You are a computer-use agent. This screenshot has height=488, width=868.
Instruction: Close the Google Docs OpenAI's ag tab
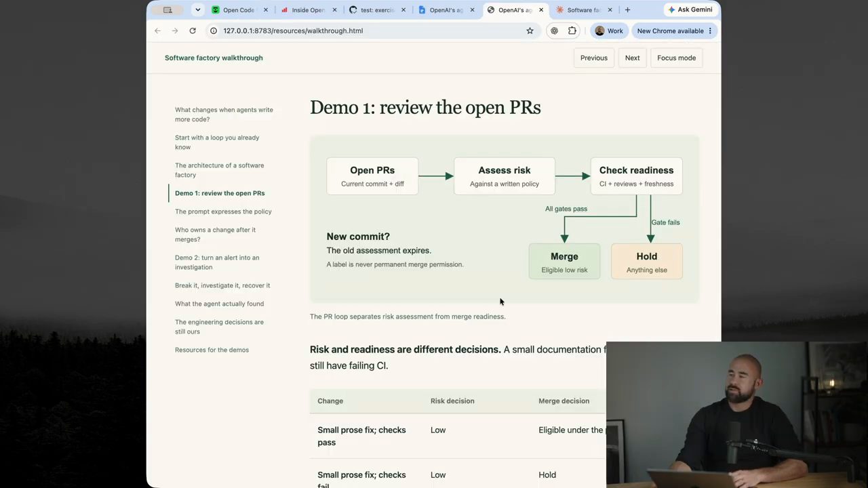[x=472, y=10]
